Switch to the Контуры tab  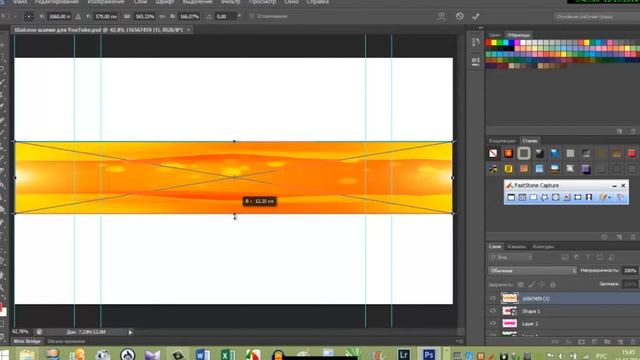tap(543, 247)
